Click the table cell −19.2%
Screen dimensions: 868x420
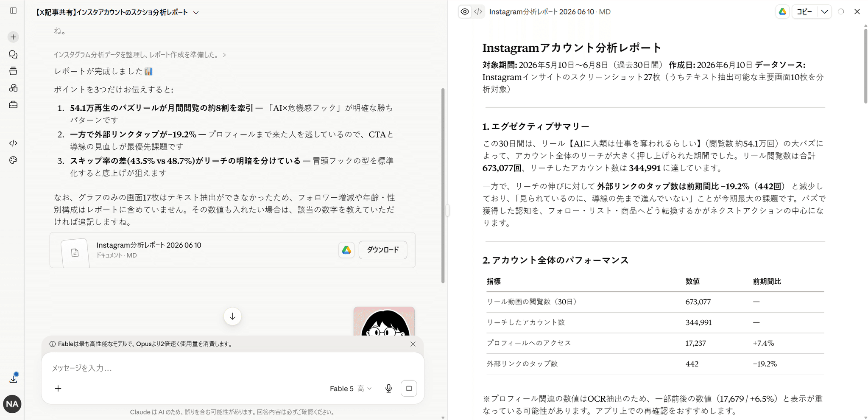pyautogui.click(x=765, y=364)
